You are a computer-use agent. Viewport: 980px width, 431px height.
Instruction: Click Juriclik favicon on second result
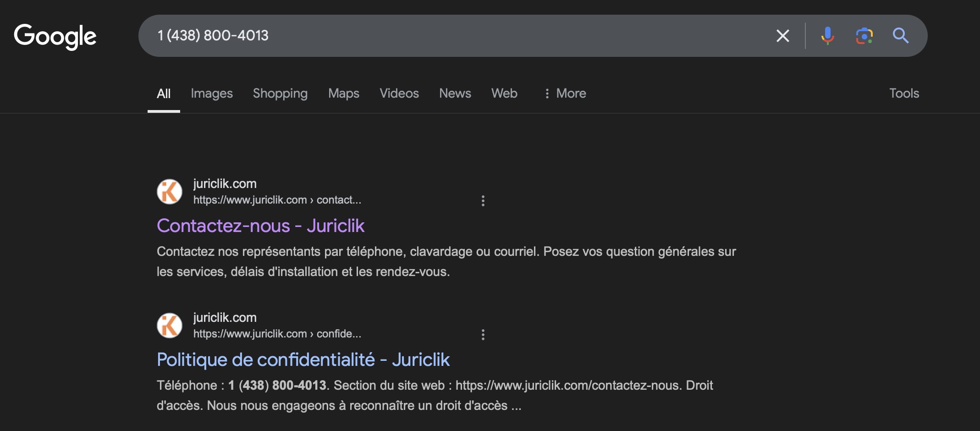pyautogui.click(x=170, y=326)
